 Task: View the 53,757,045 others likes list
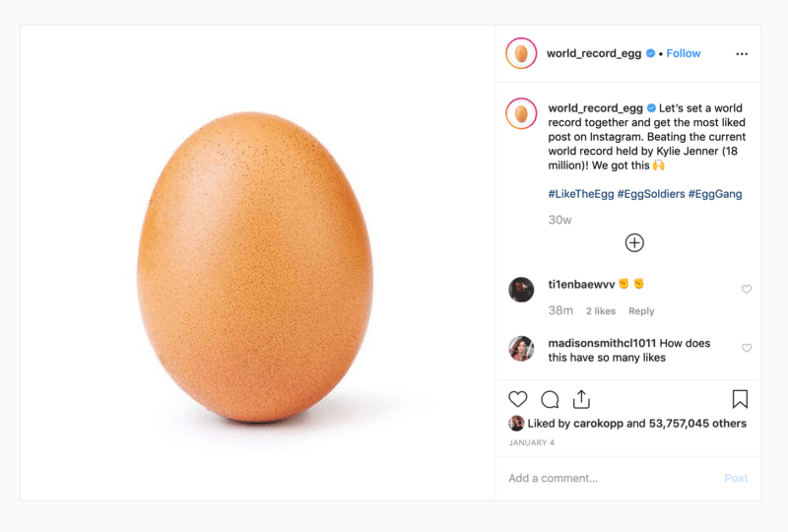(x=697, y=424)
